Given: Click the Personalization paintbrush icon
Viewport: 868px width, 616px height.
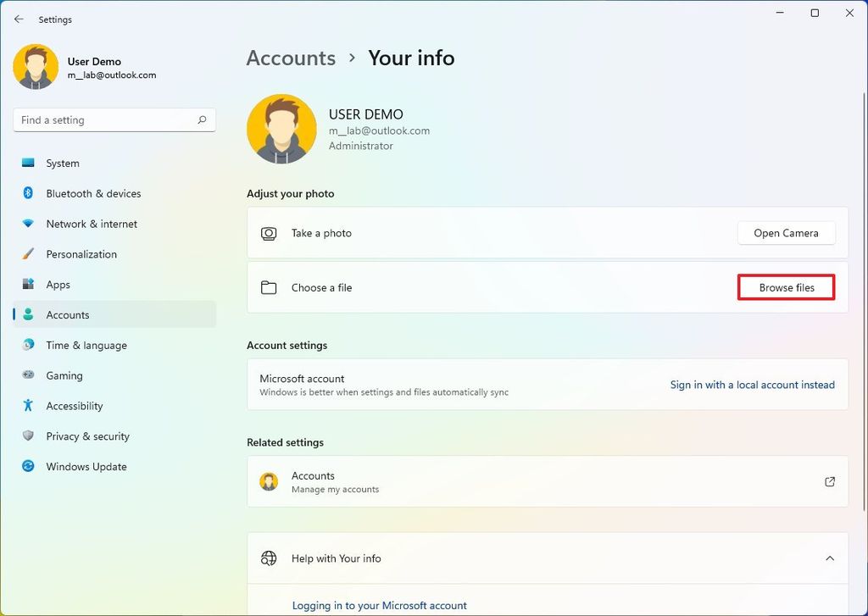Looking at the screenshot, I should click(26, 254).
